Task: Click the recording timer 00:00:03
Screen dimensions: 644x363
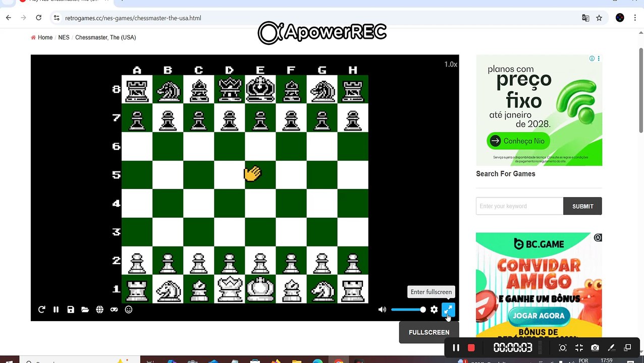Action: pos(513,348)
